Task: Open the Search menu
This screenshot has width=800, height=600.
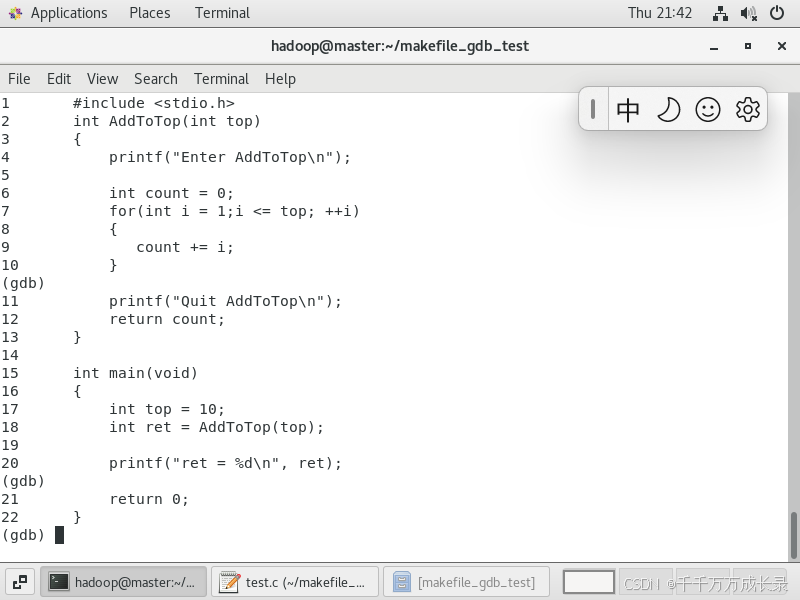Action: click(x=156, y=79)
